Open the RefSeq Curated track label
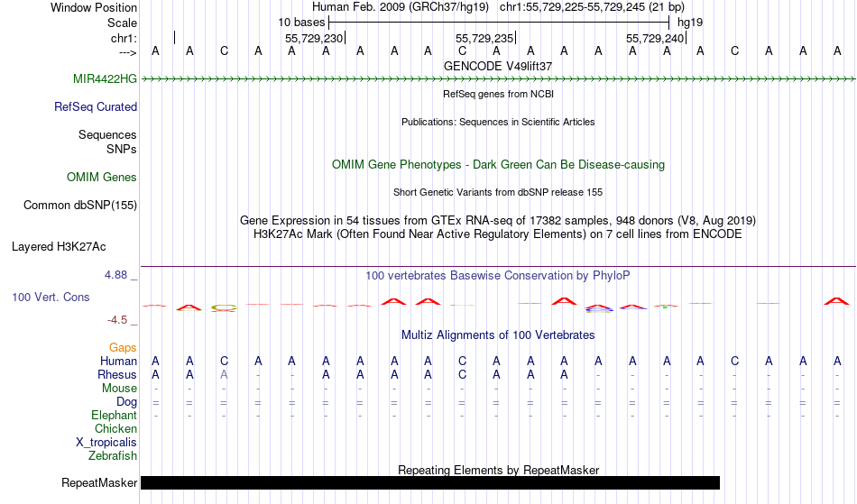The image size is (857, 504). [95, 106]
